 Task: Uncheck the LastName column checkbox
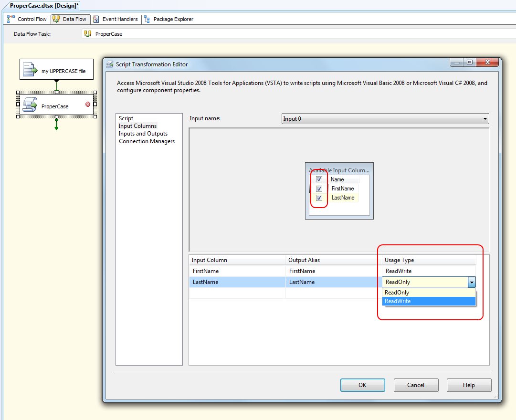tap(319, 198)
